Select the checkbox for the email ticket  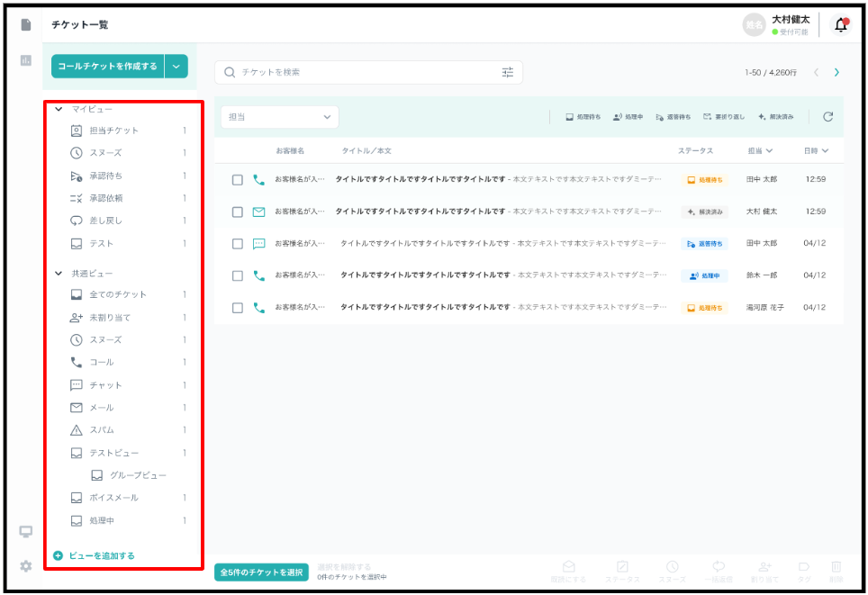click(x=238, y=212)
